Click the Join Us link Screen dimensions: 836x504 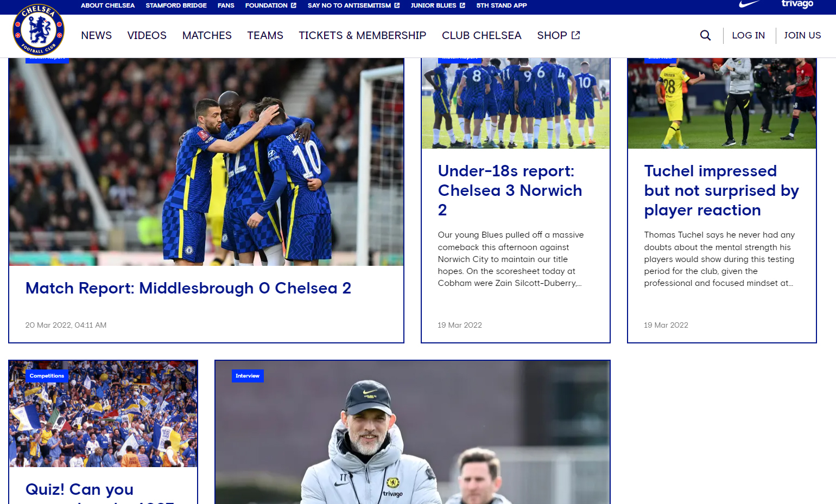[802, 35]
